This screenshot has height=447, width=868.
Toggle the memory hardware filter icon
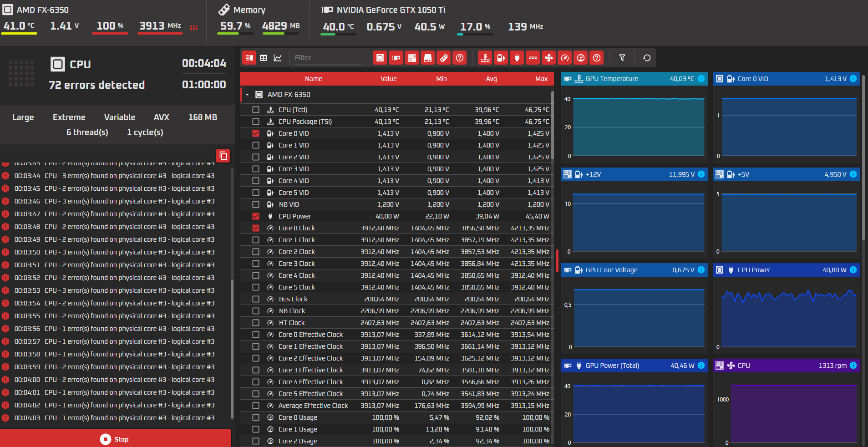(x=444, y=58)
